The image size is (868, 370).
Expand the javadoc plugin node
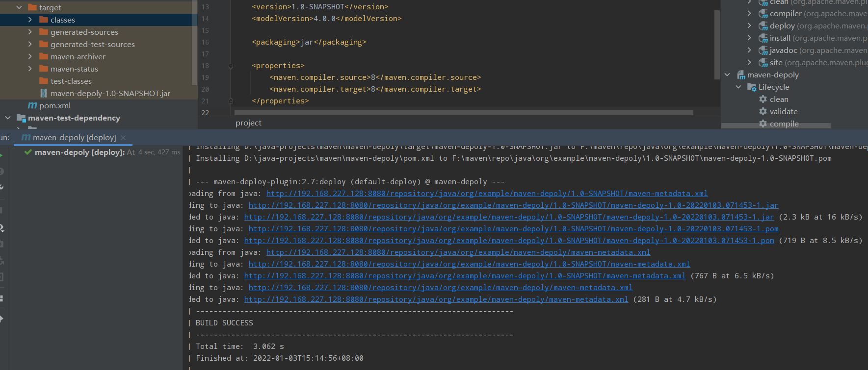tap(749, 50)
